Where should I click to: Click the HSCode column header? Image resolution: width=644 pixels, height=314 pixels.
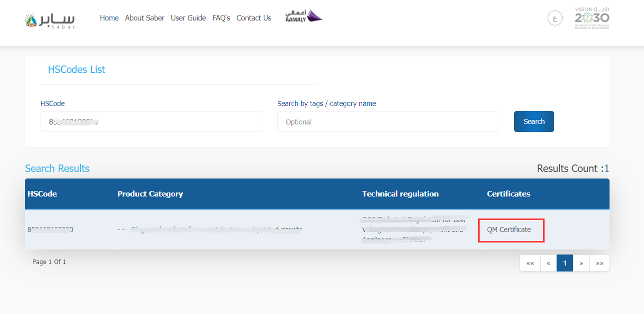[x=42, y=194]
